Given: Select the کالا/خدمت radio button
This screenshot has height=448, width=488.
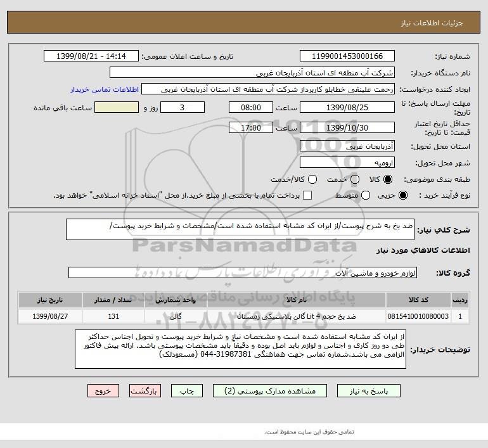Looking at the screenshot, I should [x=312, y=179].
